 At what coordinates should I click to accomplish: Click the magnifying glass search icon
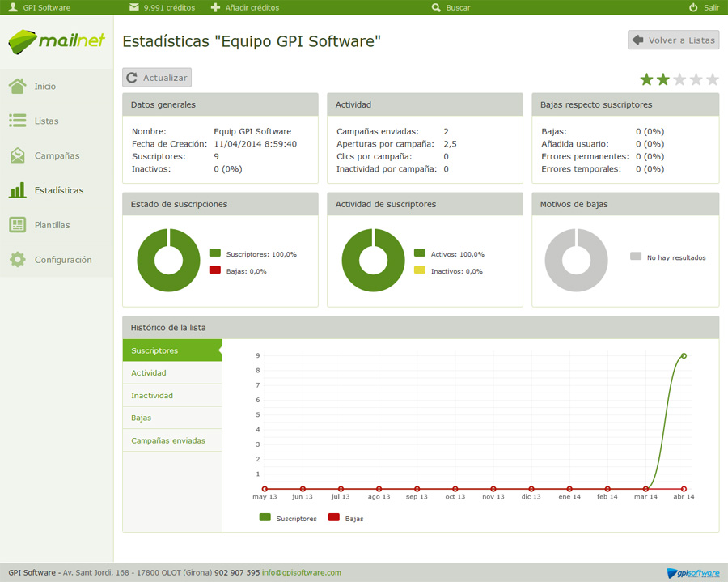(x=436, y=7)
